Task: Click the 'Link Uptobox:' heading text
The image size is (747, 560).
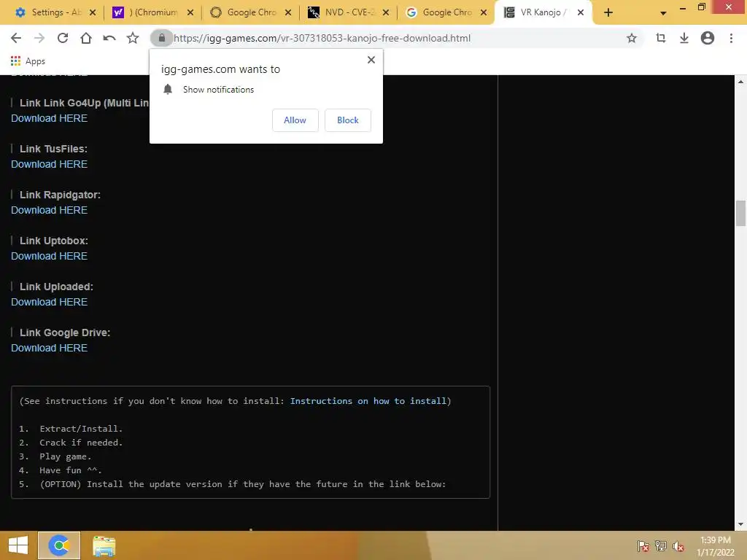Action: point(54,241)
